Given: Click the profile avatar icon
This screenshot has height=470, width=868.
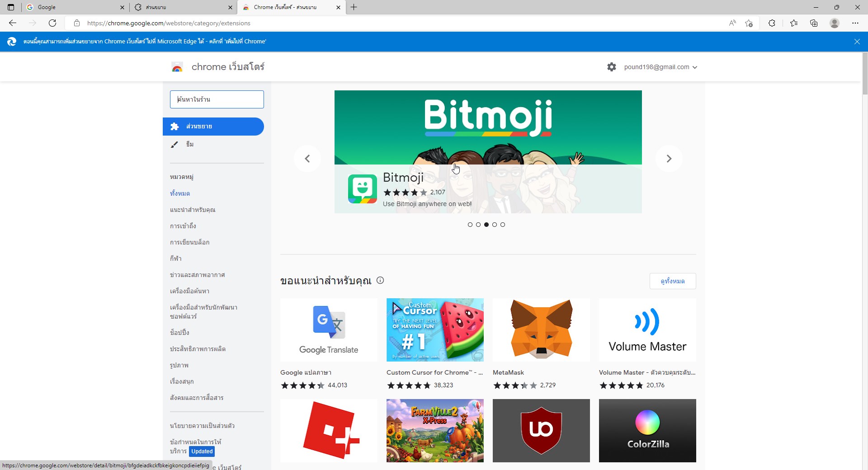Looking at the screenshot, I should tap(835, 23).
